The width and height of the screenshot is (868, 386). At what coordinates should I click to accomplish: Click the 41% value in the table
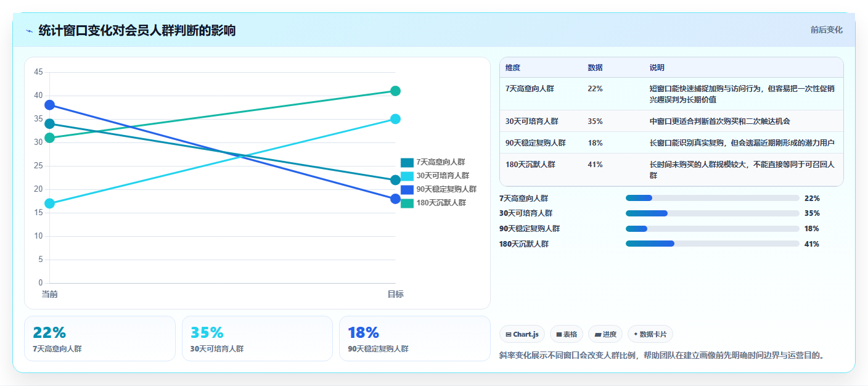coord(595,165)
